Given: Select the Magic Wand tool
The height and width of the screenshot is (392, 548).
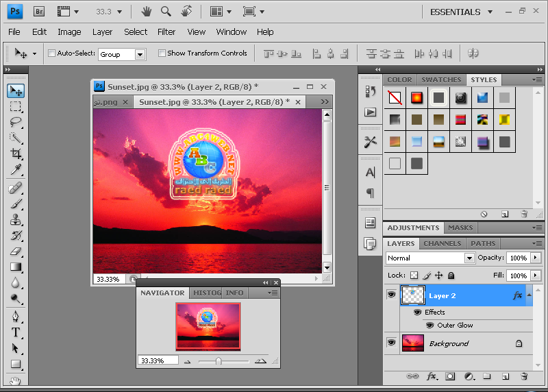Looking at the screenshot, I should tap(15, 138).
